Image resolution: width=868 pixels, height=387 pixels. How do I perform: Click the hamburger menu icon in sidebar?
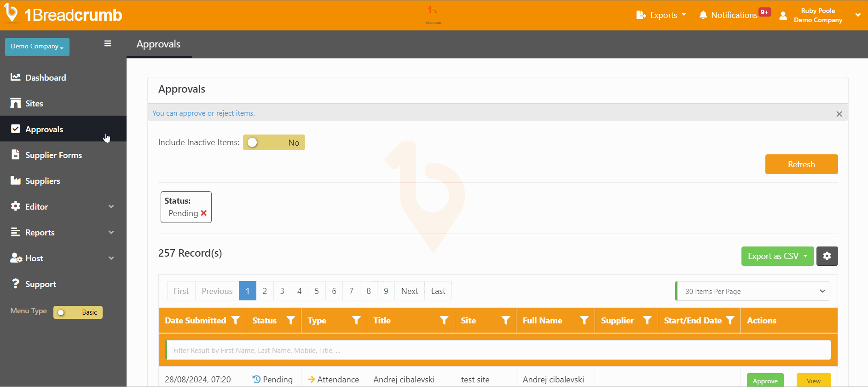click(108, 43)
